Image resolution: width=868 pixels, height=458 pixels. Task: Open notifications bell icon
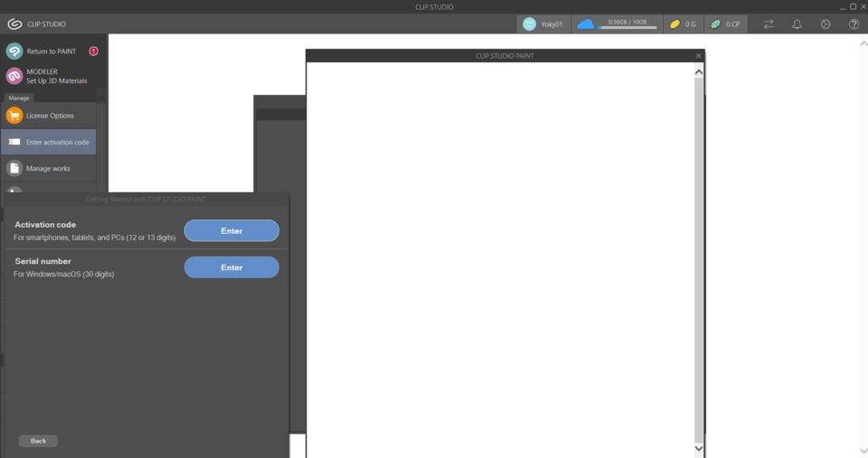point(797,23)
